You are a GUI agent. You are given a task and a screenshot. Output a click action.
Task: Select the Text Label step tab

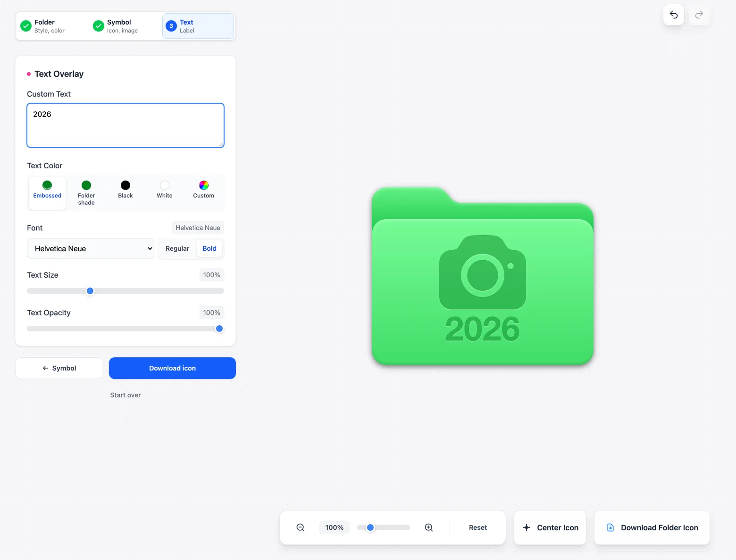(x=198, y=26)
